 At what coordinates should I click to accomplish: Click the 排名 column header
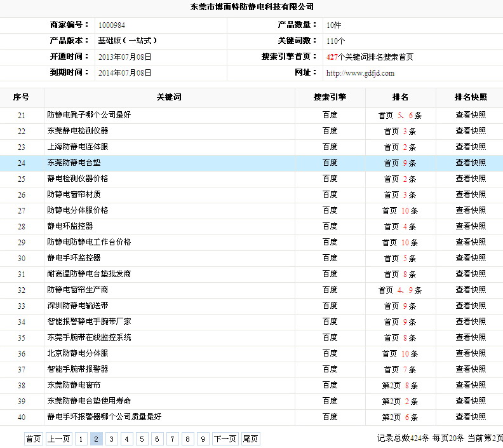click(x=400, y=97)
